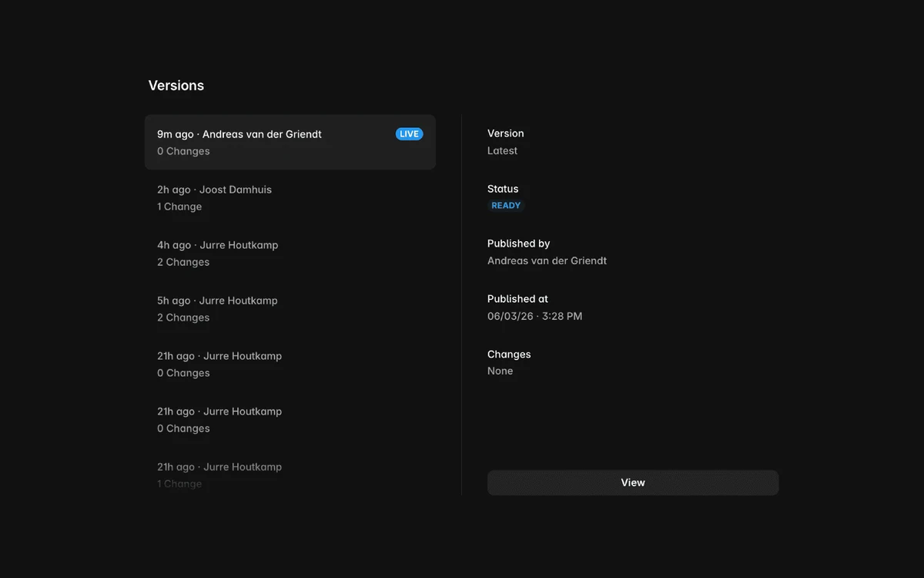The image size is (924, 578).
Task: Click the "Latest" version value
Action: click(x=502, y=151)
